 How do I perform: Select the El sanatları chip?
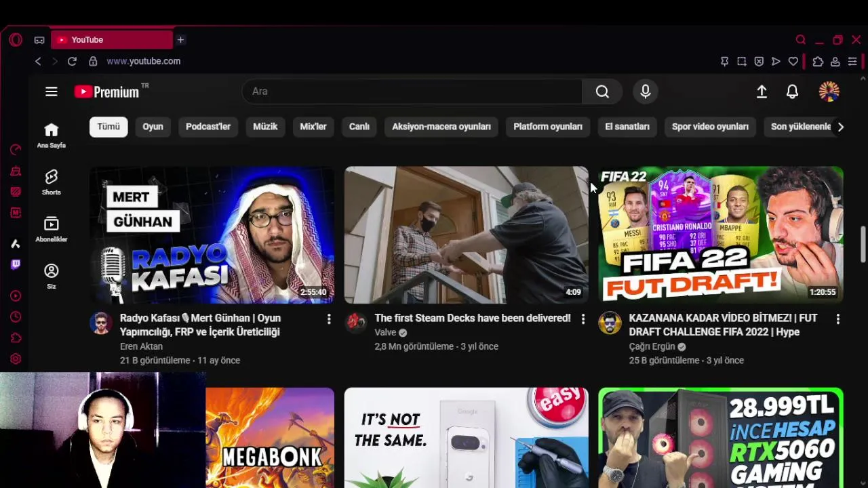point(627,127)
